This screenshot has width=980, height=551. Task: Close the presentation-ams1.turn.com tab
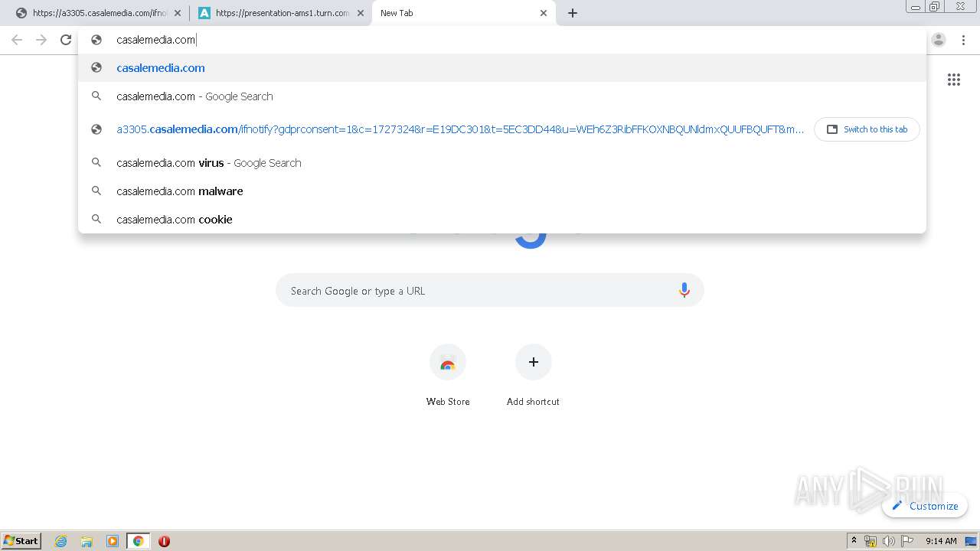(x=361, y=13)
